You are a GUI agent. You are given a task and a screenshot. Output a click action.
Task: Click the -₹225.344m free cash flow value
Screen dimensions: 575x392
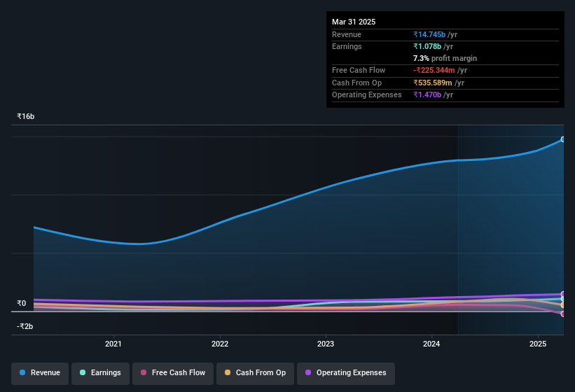click(434, 70)
